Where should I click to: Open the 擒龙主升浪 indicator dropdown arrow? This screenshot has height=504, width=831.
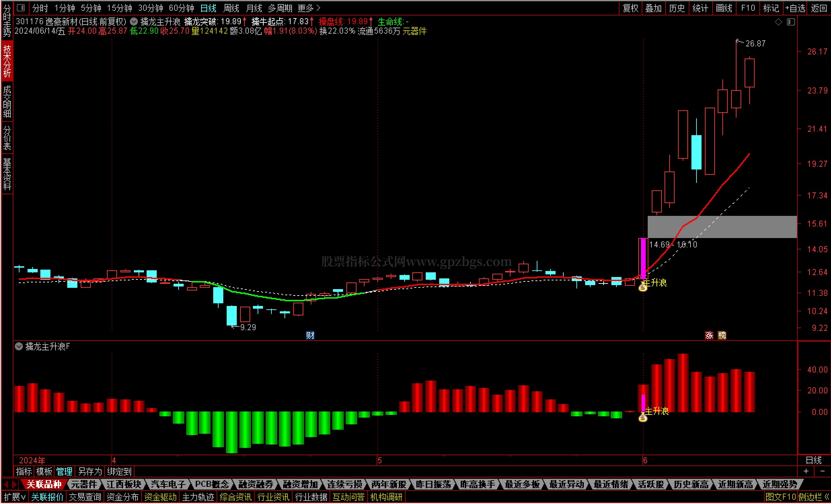[134, 22]
